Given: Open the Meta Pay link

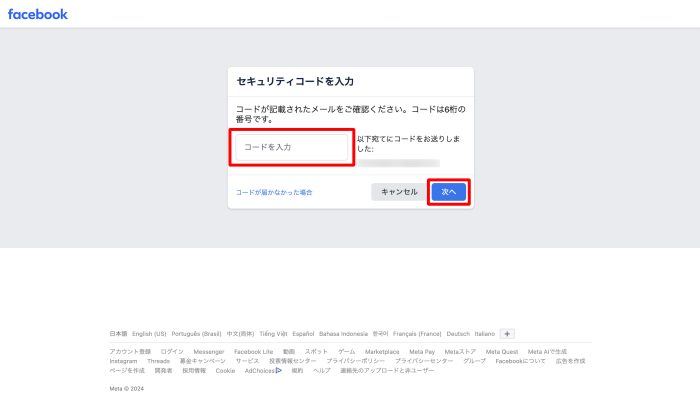Looking at the screenshot, I should (422, 352).
